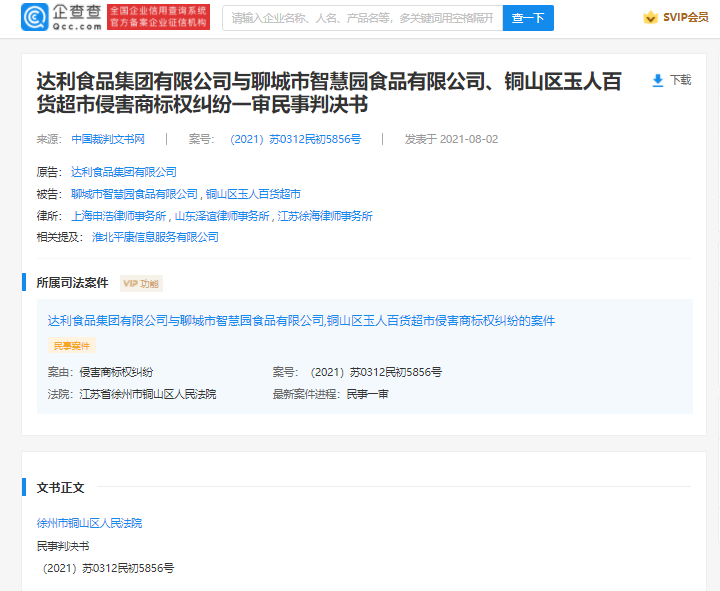Screen dimensions: 720x591
Task: Click the 民事案件 orange tag
Action: 71,345
